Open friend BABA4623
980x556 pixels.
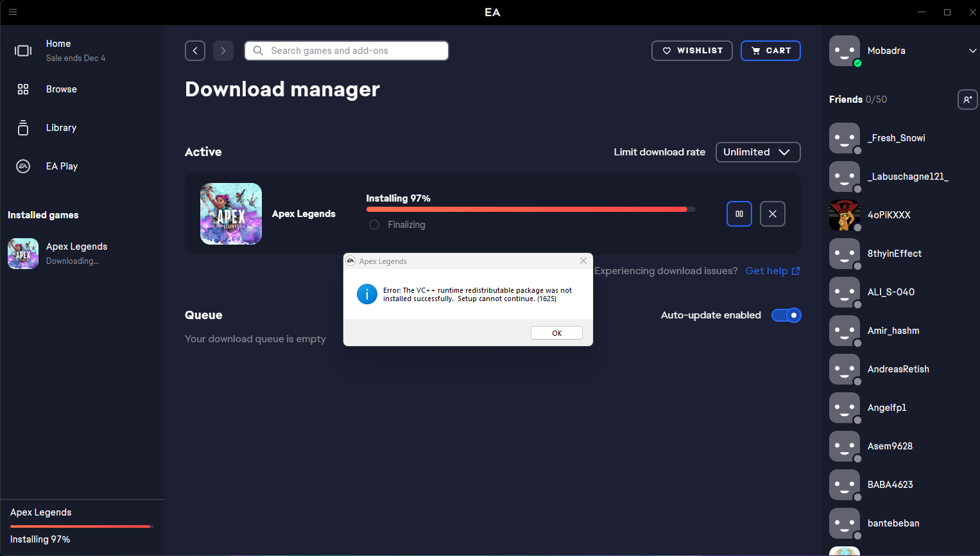tap(890, 485)
